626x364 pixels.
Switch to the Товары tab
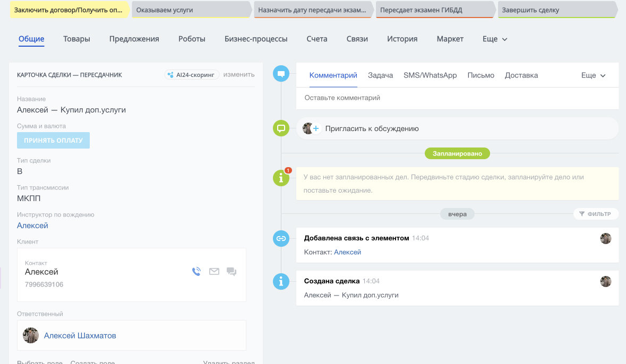coord(76,39)
